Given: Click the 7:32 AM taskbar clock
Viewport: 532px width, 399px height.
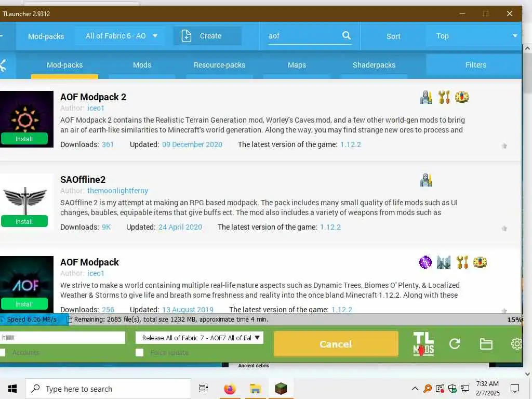Looking at the screenshot, I should tap(487, 384).
